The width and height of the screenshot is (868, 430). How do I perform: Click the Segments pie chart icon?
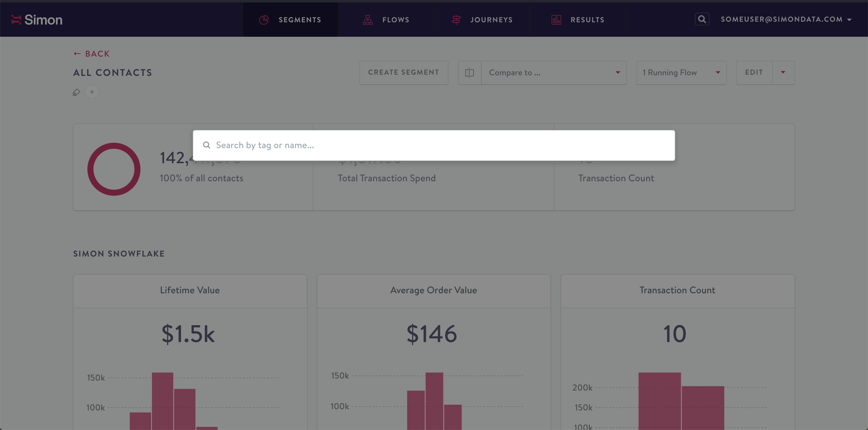point(264,20)
